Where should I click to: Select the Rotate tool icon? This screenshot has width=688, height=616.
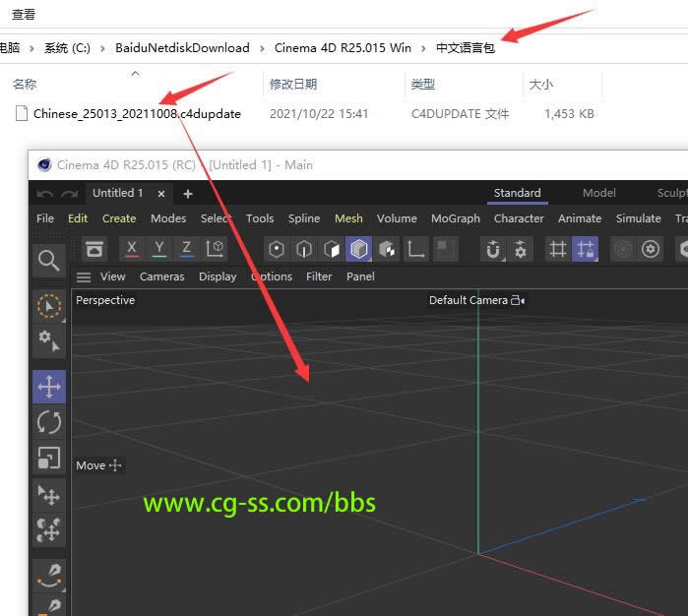pos(49,422)
